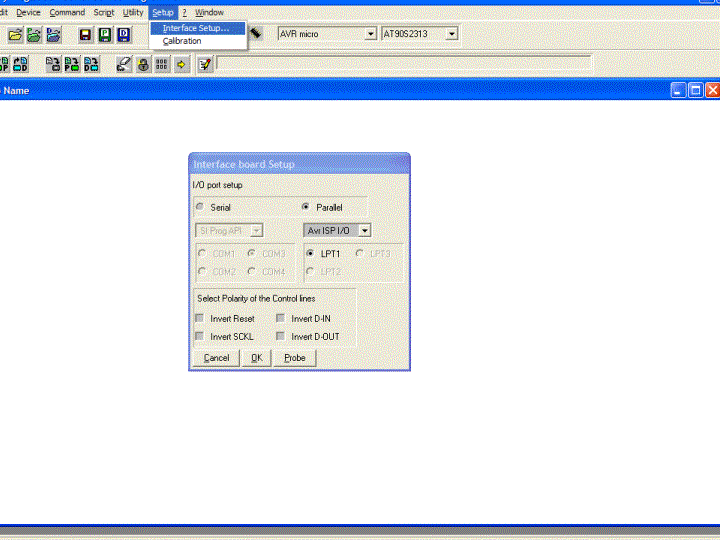Click the black chip icon in toolbar
The width and height of the screenshot is (720, 540).
pos(256,33)
